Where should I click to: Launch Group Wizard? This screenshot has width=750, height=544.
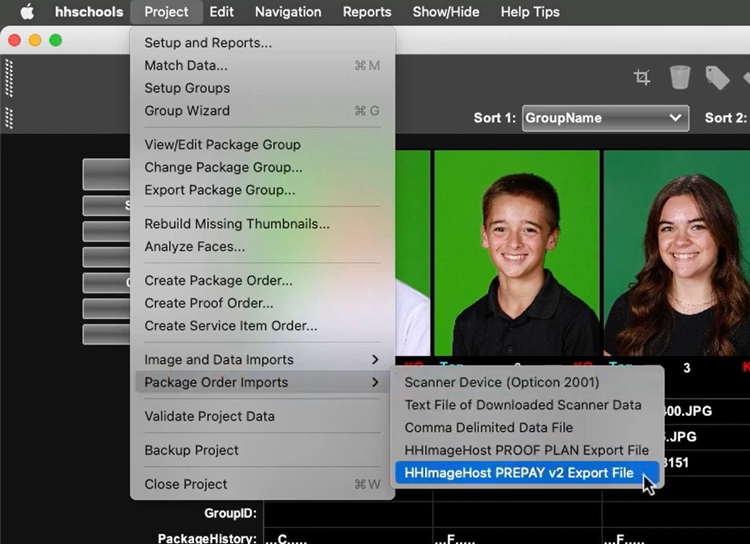262,111
